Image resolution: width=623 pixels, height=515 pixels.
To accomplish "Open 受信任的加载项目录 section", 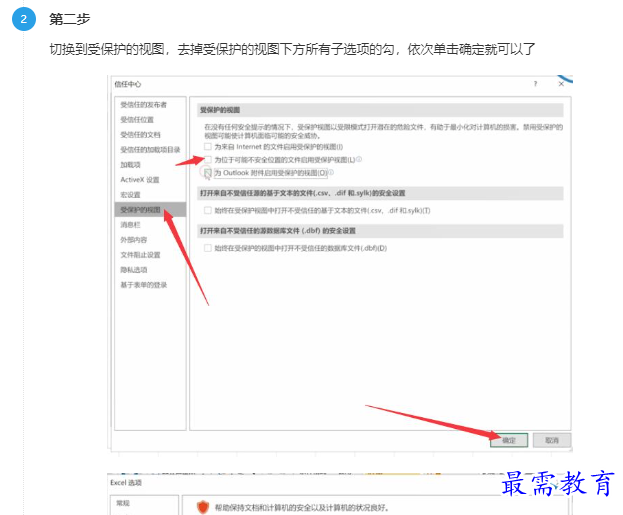I will 150,150.
